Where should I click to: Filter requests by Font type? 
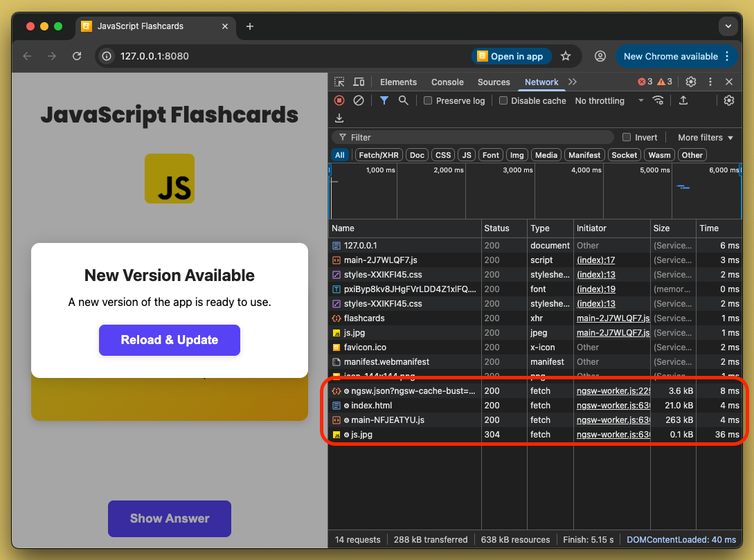click(x=490, y=155)
